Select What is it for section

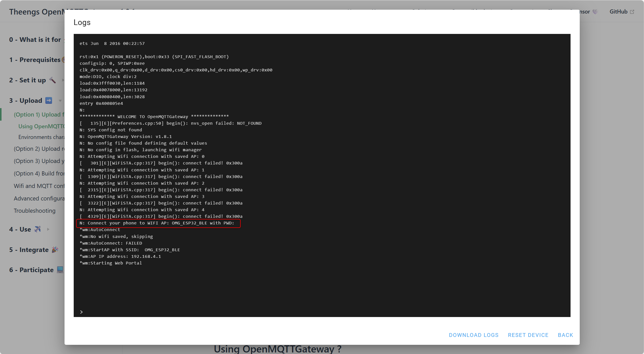pyautogui.click(x=35, y=40)
